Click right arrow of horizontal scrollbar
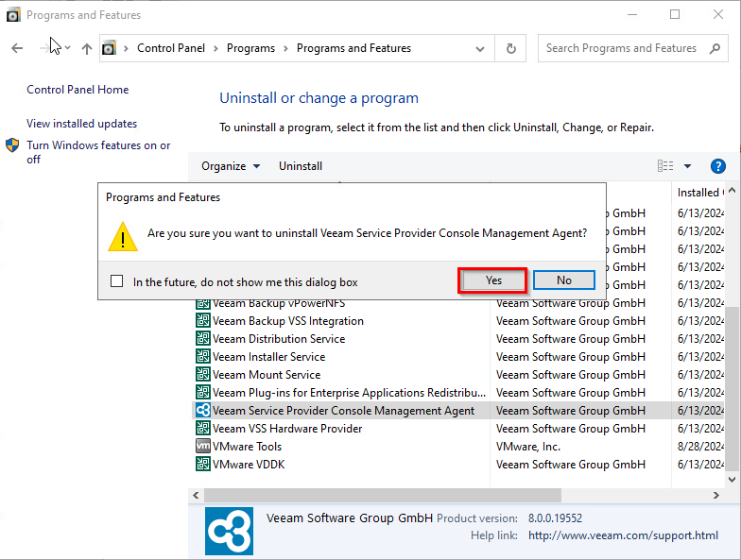The image size is (741, 560). 716,495
